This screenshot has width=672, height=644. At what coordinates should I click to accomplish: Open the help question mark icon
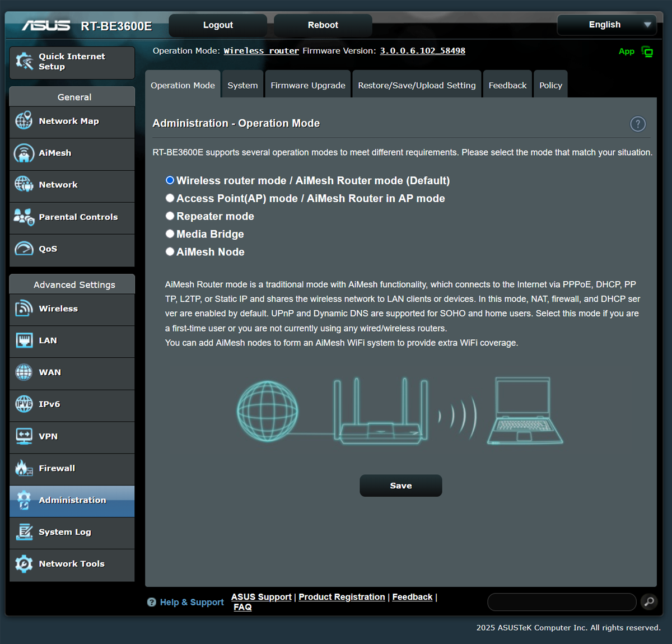coord(638,124)
